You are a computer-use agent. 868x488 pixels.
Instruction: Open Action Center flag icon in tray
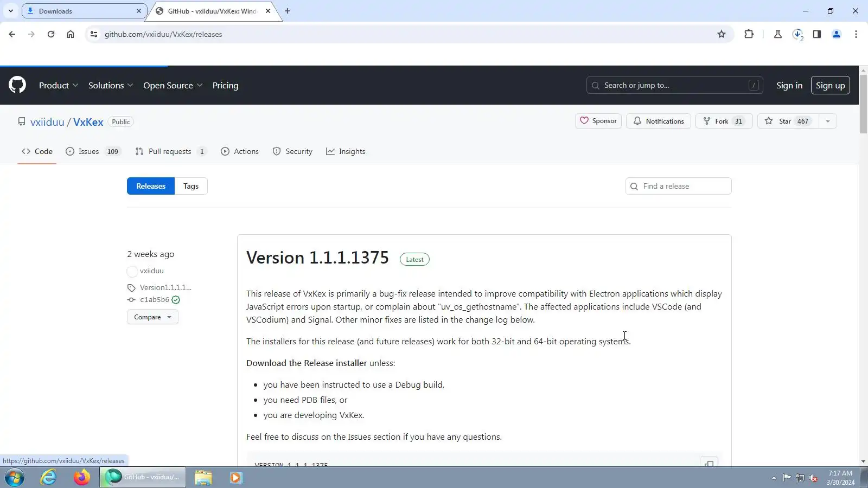click(x=787, y=478)
